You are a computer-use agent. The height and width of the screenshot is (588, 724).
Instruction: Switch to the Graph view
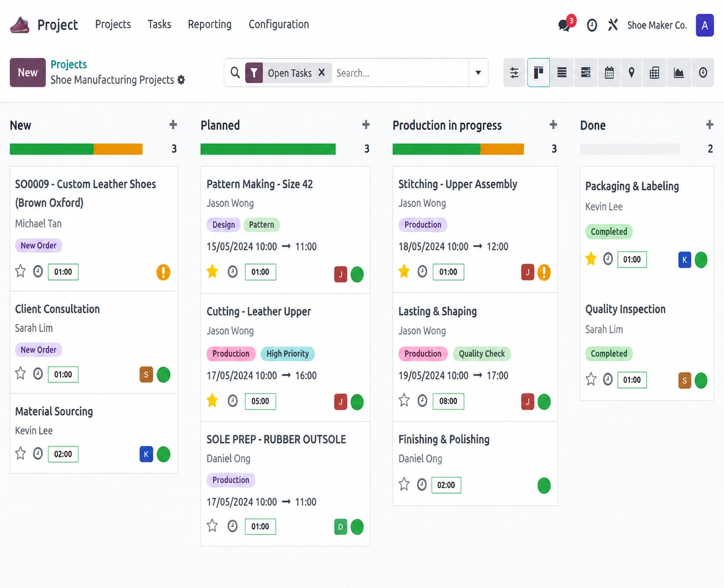click(679, 73)
